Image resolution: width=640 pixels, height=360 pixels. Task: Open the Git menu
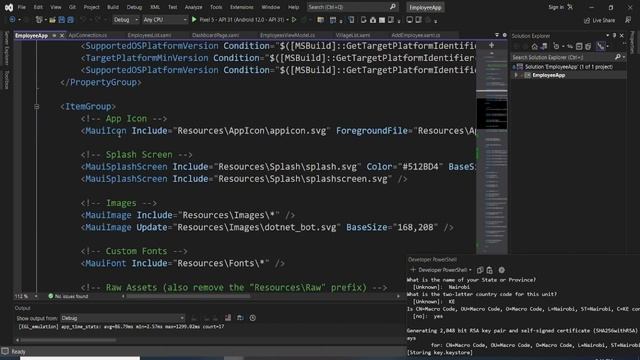pyautogui.click(x=72, y=7)
